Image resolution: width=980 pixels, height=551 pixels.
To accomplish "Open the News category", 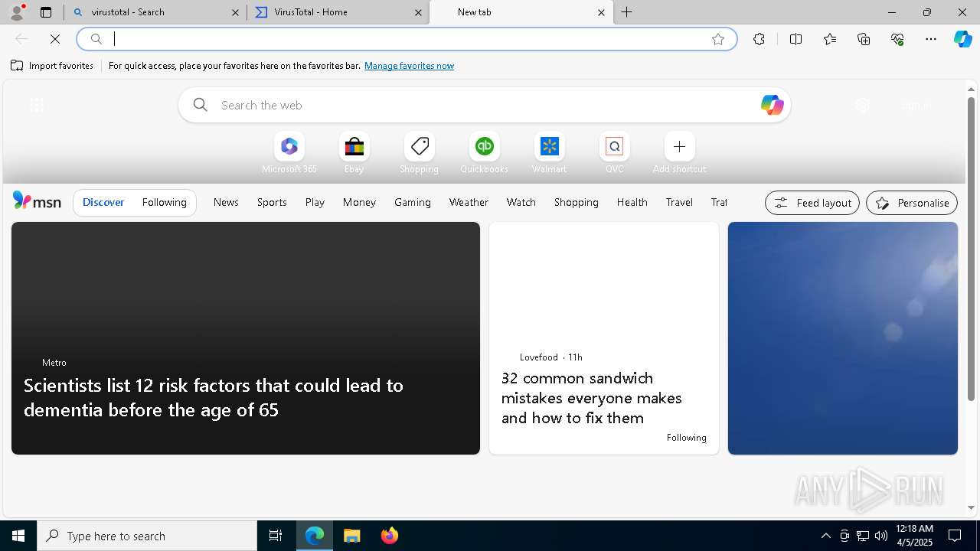I will pos(226,202).
